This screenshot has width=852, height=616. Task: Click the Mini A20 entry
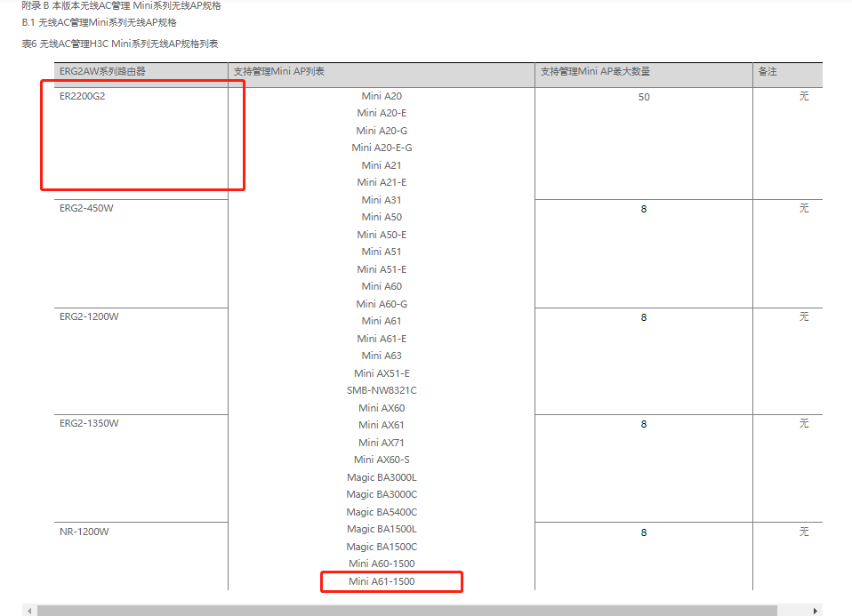coord(382,96)
